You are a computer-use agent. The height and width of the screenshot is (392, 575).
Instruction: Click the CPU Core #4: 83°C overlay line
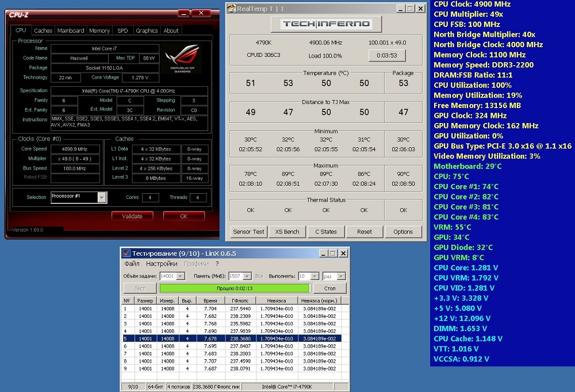pyautogui.click(x=466, y=217)
